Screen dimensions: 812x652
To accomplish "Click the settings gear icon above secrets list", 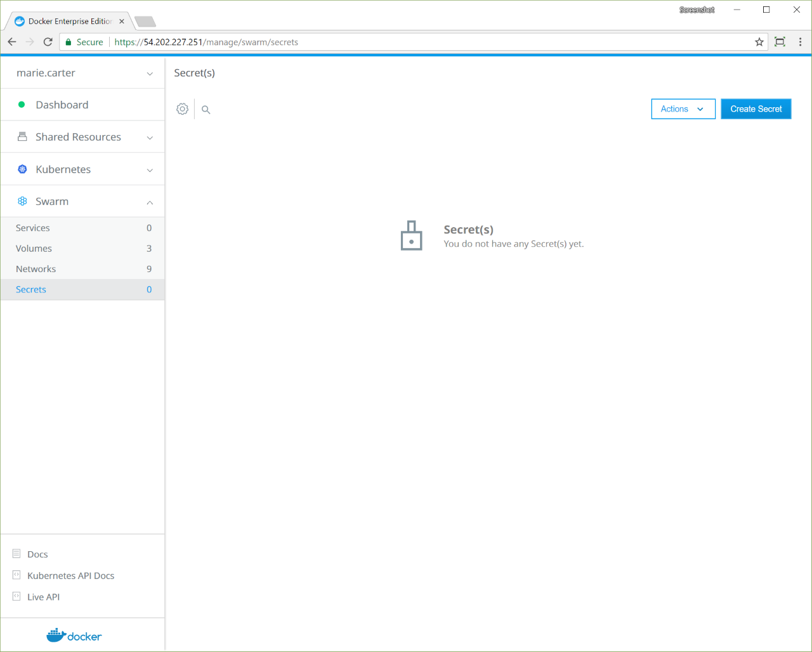I will (x=182, y=109).
